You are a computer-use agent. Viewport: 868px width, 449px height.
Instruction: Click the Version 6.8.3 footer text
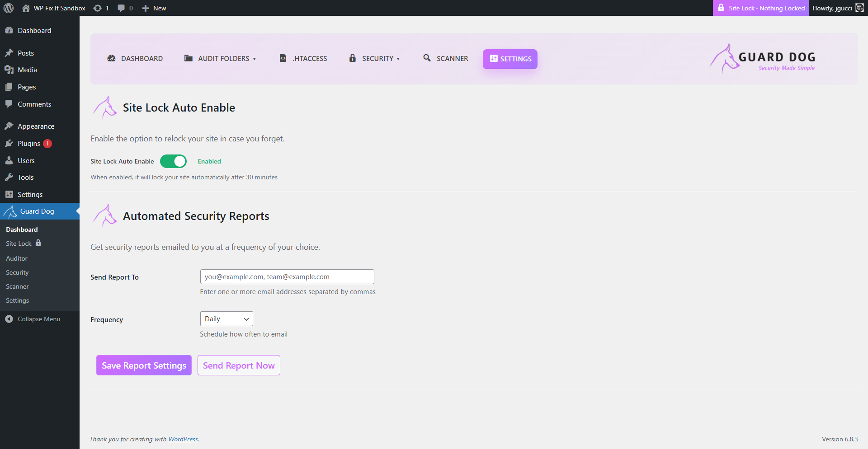point(840,439)
